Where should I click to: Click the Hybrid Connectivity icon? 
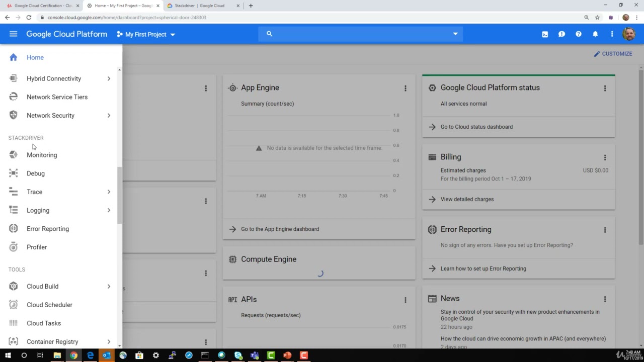(x=14, y=78)
